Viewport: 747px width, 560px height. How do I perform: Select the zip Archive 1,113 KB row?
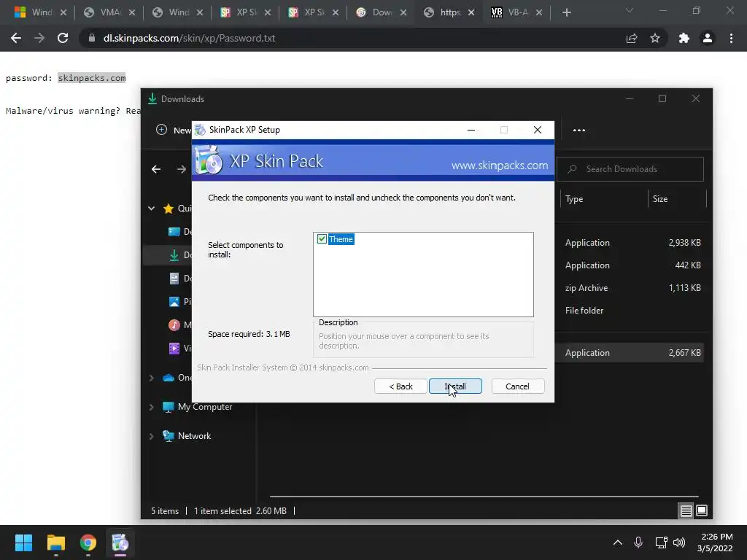(x=630, y=288)
